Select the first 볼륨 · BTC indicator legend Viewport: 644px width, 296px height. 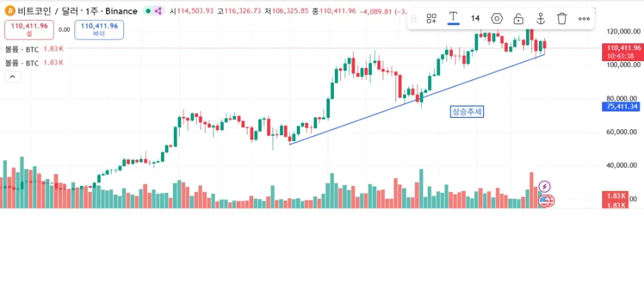pyautogui.click(x=22, y=49)
